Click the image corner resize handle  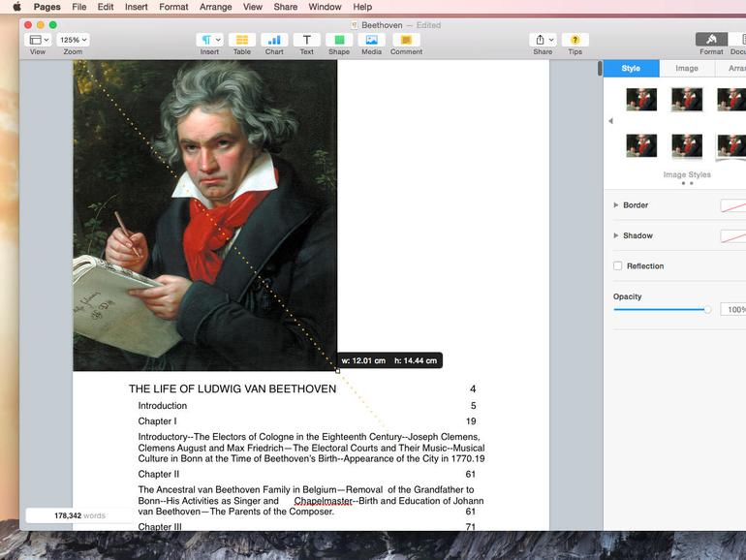tap(337, 371)
